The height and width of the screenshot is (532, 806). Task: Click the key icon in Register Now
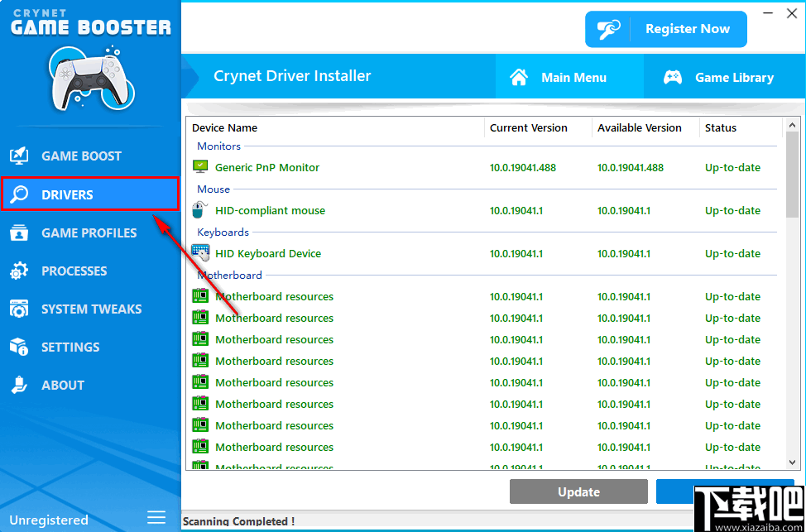click(x=608, y=29)
